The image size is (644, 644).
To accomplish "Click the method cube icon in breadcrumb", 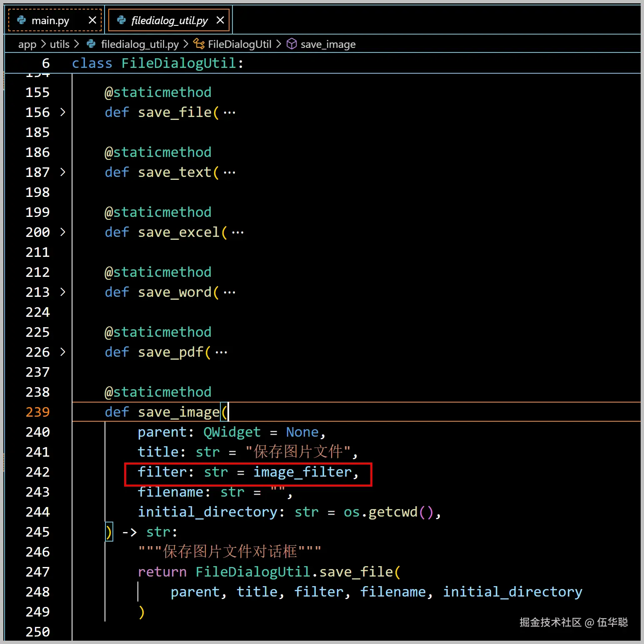I will pyautogui.click(x=292, y=44).
